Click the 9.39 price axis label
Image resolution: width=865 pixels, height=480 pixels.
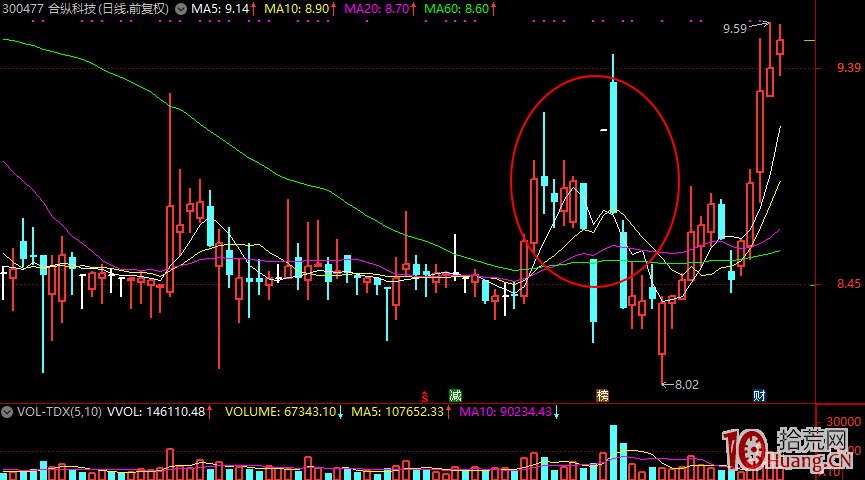coord(848,68)
